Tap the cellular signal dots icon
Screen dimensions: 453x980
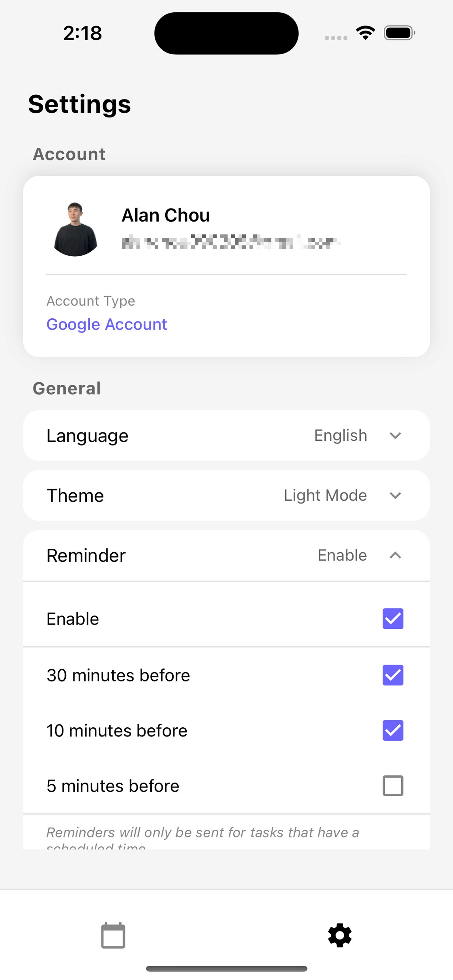point(337,37)
